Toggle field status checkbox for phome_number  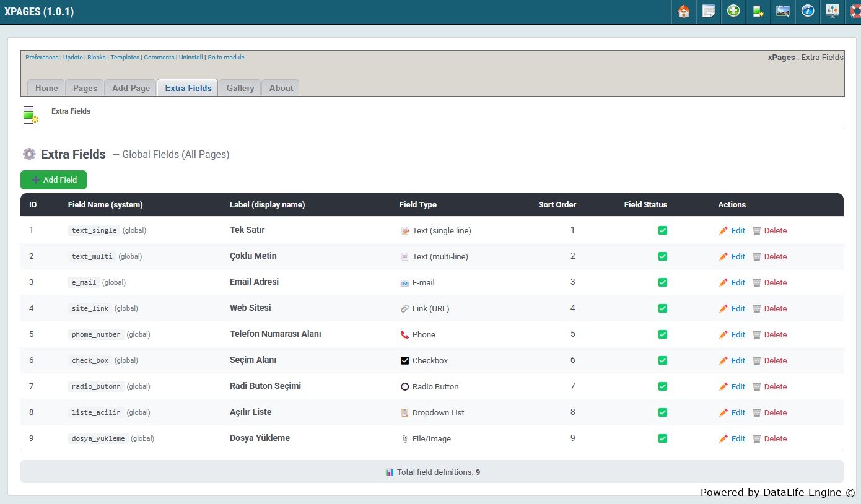[x=662, y=334]
